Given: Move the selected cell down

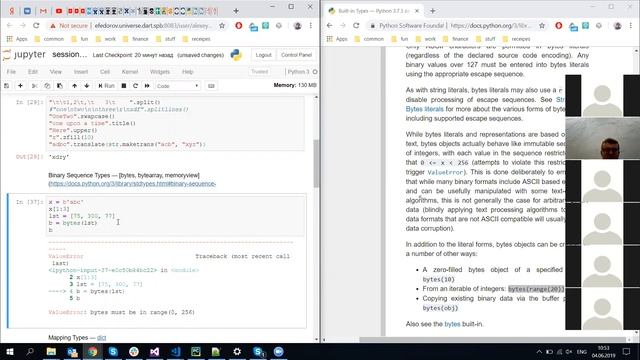Looking at the screenshot, I should [x=87, y=86].
